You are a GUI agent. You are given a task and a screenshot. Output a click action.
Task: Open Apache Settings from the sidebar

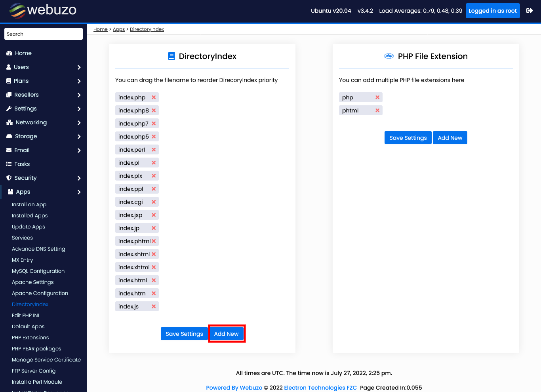coord(32,282)
